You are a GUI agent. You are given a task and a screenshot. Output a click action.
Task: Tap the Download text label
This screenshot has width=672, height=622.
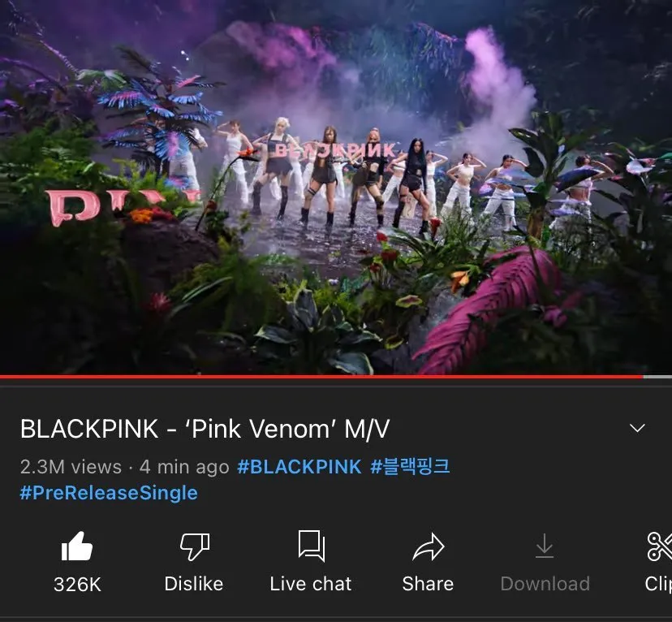click(x=545, y=584)
